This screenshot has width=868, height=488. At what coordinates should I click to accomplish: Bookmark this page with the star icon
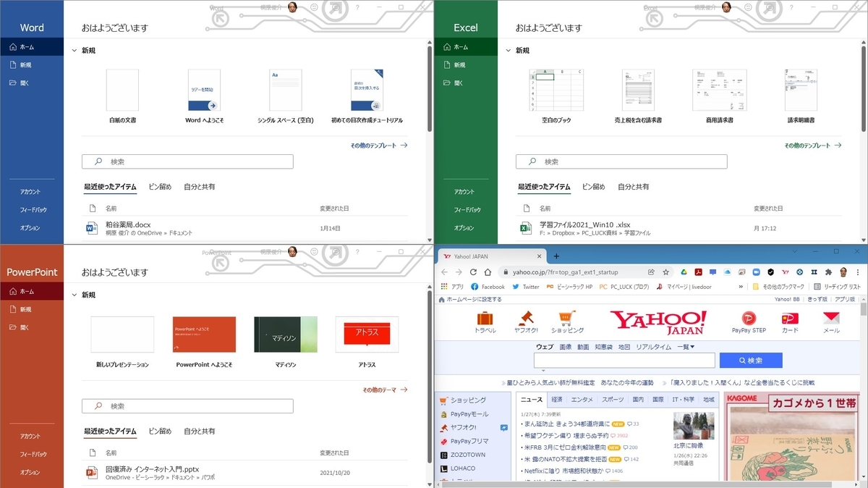pyautogui.click(x=666, y=272)
